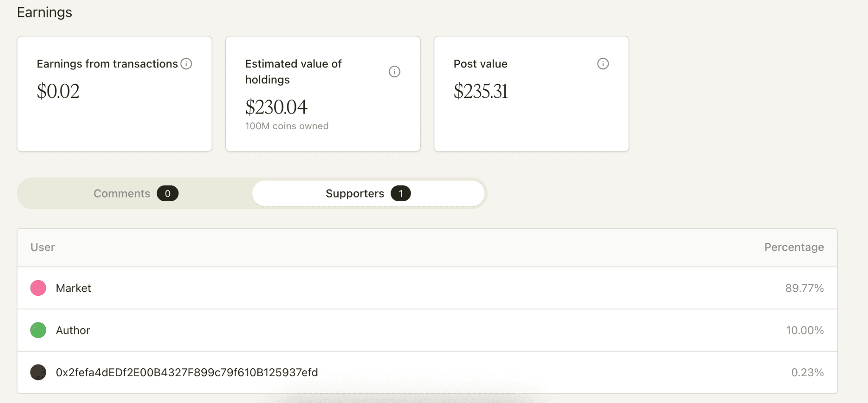This screenshot has height=403, width=868.
Task: Click the $230.04 holdings value
Action: pos(276,107)
